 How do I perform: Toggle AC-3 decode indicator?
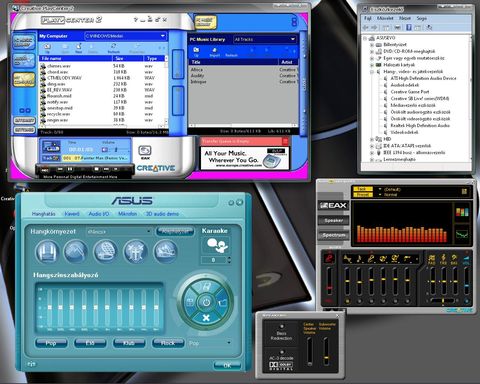point(282,352)
